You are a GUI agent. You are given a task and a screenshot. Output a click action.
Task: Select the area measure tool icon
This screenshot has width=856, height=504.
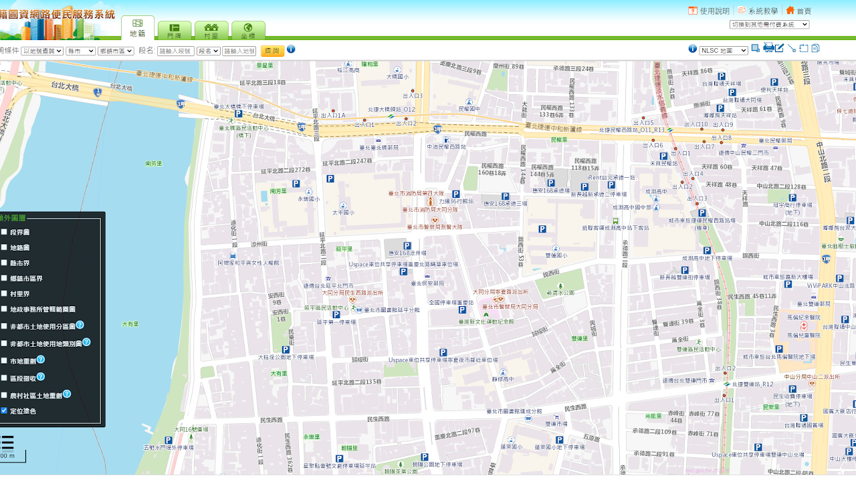pos(804,48)
